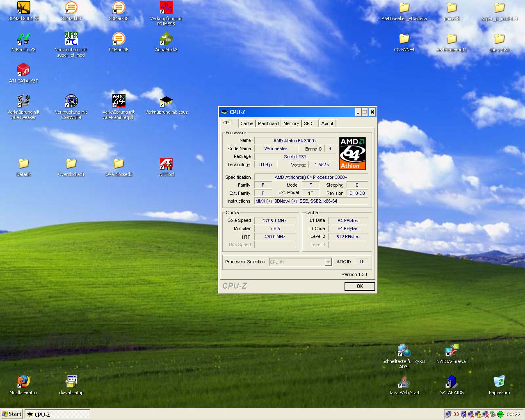The height and width of the screenshot is (420, 525).
Task: Select the super_pi_mod shortcut icon
Action: point(71,39)
